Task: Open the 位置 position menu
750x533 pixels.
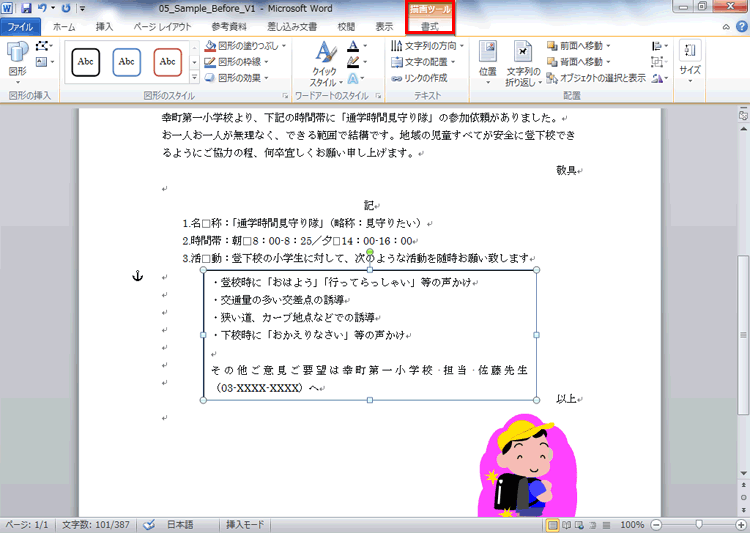Action: point(487,63)
